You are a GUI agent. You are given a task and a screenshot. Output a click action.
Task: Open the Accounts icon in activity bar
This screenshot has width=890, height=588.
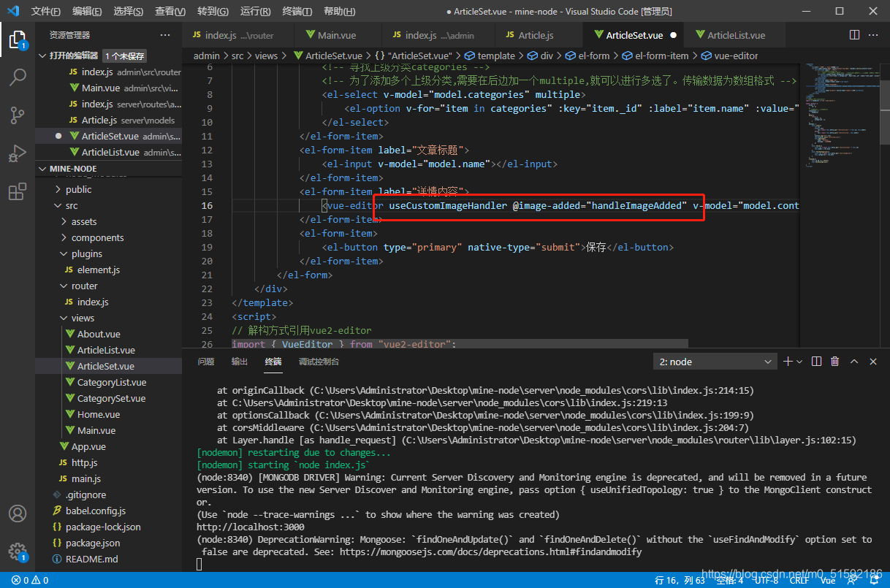coord(18,513)
